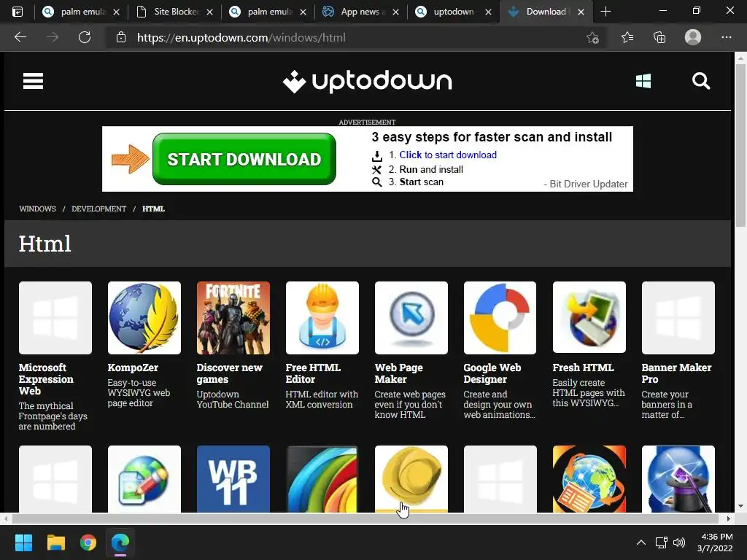Screen dimensions: 747x560
Task: Open the browser profile avatar
Action: [693, 37]
